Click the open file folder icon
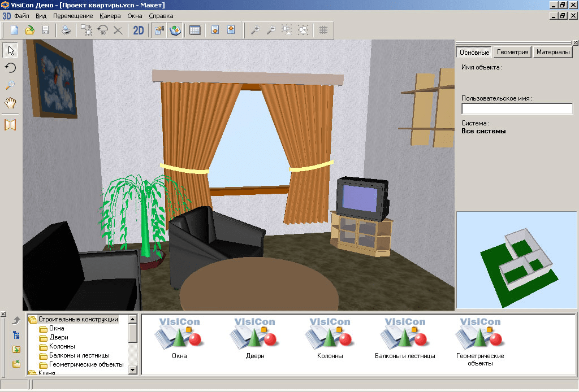 point(30,31)
